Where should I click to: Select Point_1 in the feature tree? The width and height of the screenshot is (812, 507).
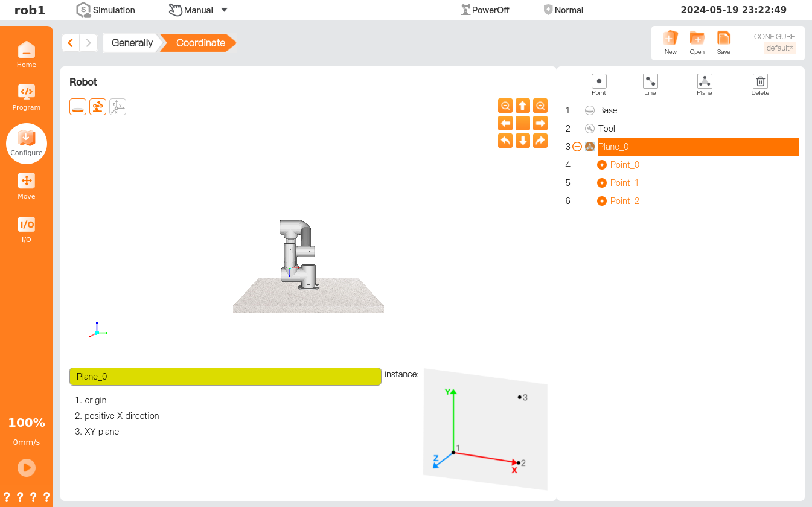click(624, 183)
